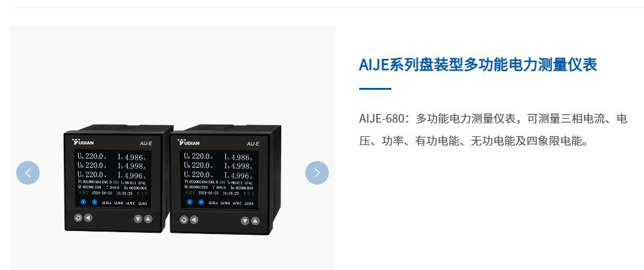Click the left meter display screen
This screenshot has height=270, width=644.
112,178
